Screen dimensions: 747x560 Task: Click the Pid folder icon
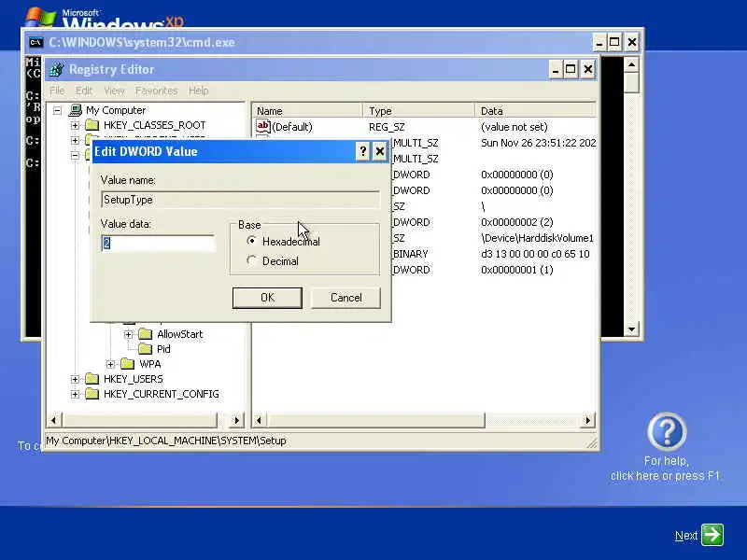point(146,349)
